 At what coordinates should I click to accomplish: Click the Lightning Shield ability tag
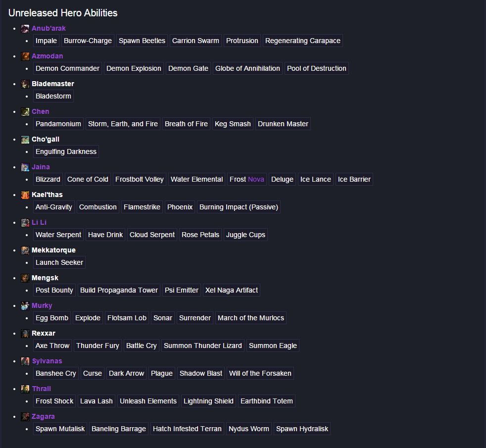[x=208, y=401]
